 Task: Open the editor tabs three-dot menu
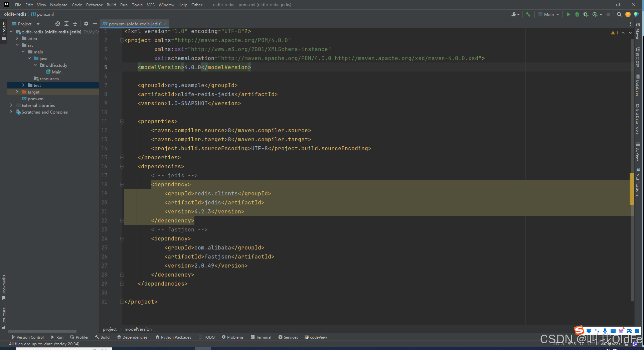tap(630, 24)
